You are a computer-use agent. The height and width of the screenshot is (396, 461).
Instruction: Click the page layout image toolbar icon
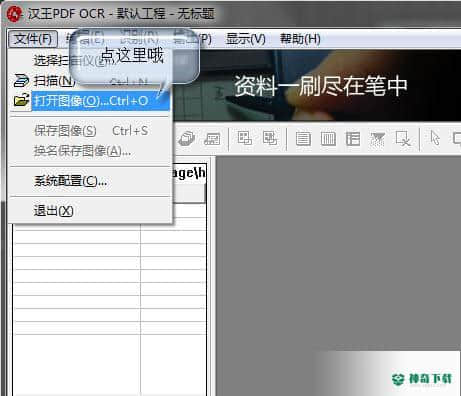(212, 139)
